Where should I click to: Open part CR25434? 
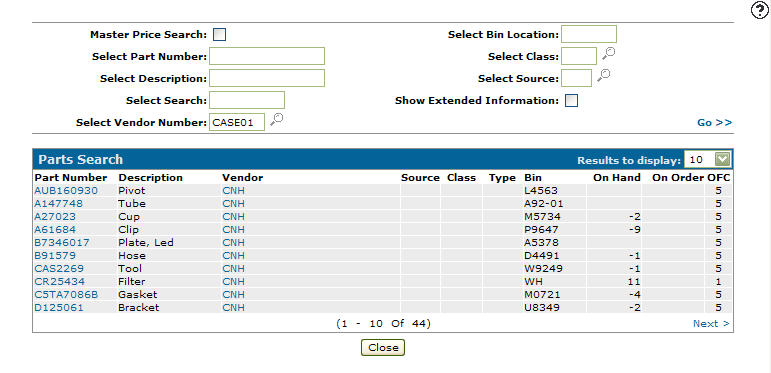59,282
